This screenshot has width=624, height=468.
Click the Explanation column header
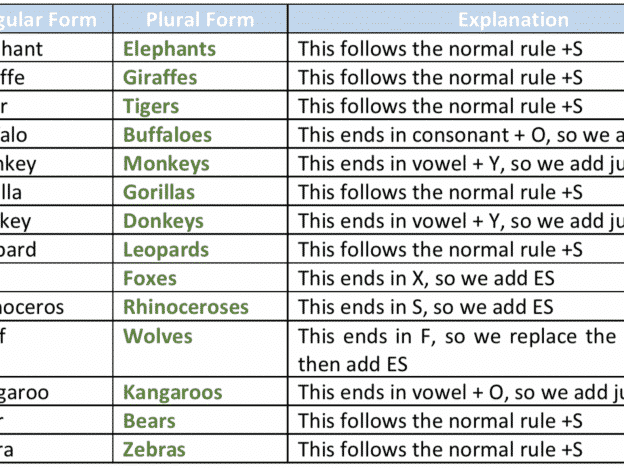click(513, 20)
